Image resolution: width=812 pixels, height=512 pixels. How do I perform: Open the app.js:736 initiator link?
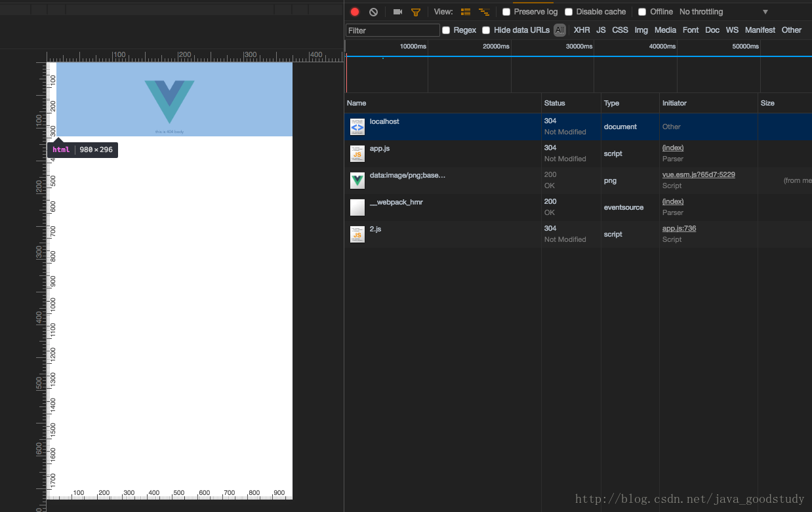pyautogui.click(x=679, y=229)
